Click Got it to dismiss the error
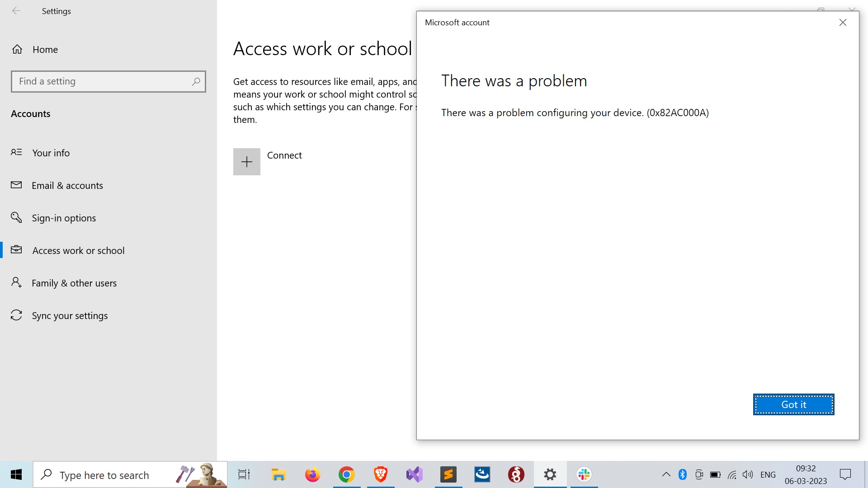The height and width of the screenshot is (488, 868). coord(793,404)
